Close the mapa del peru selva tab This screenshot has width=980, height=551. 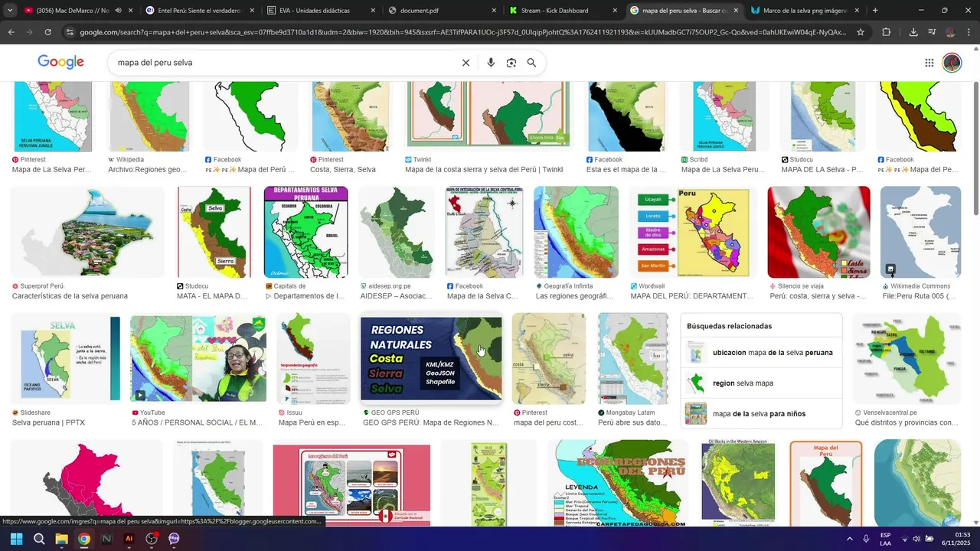click(x=736, y=11)
